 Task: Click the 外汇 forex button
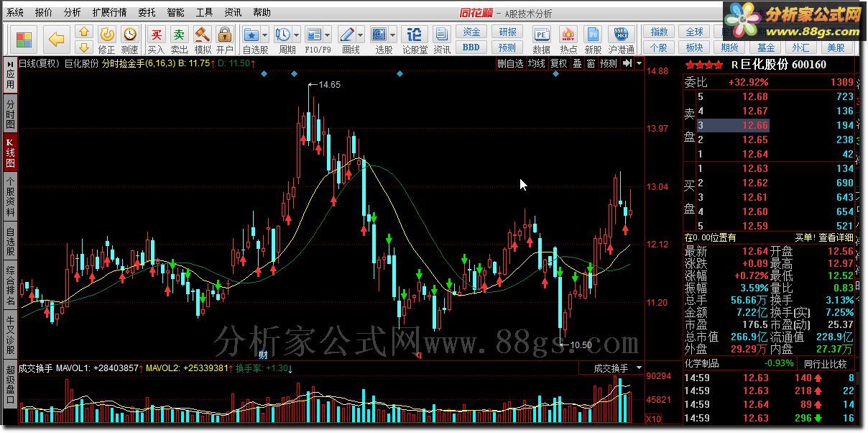[800, 47]
